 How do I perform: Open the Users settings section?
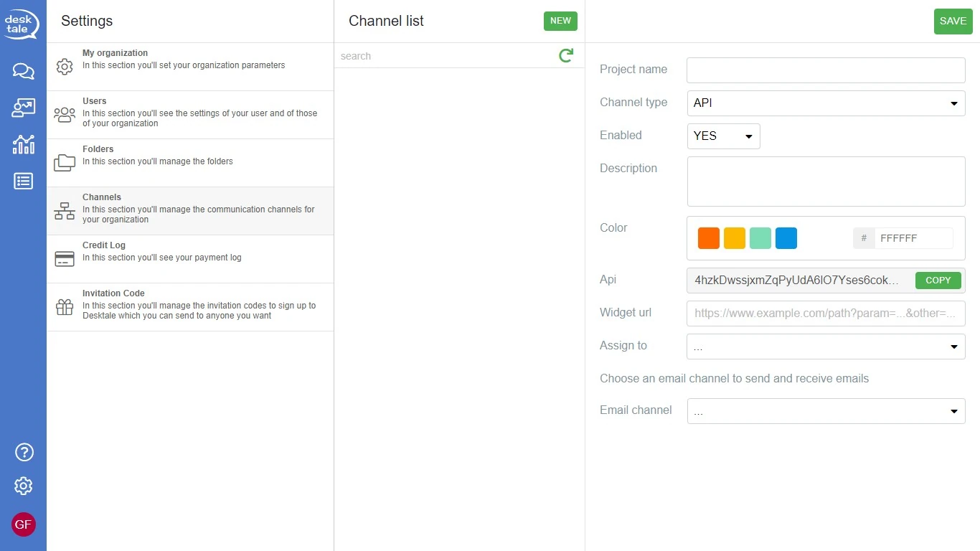tap(190, 115)
